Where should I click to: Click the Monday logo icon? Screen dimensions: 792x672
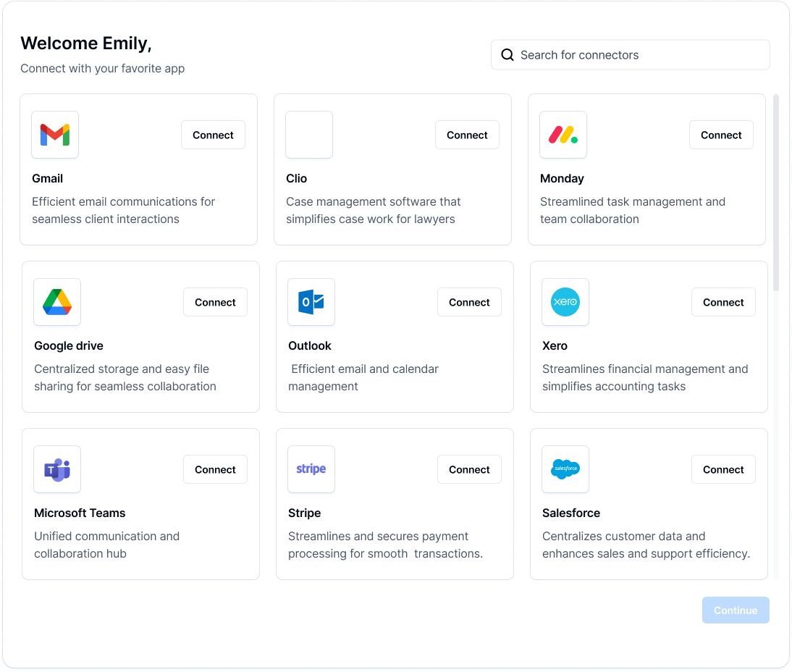pyautogui.click(x=563, y=135)
